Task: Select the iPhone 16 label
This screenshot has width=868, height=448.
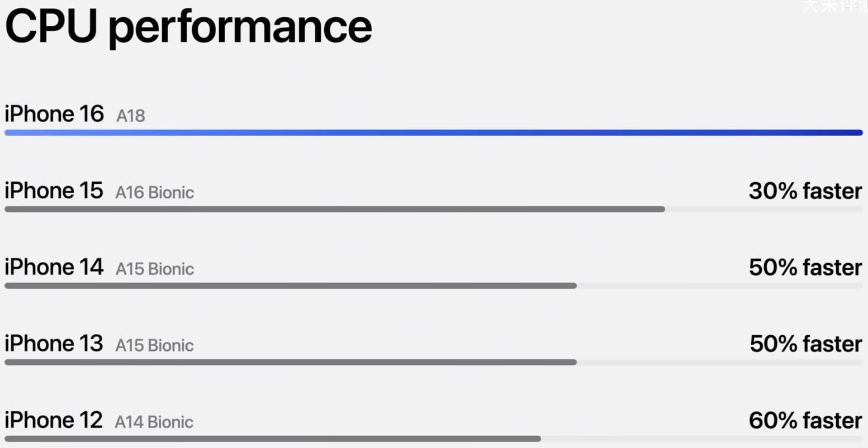Action: coord(54,114)
